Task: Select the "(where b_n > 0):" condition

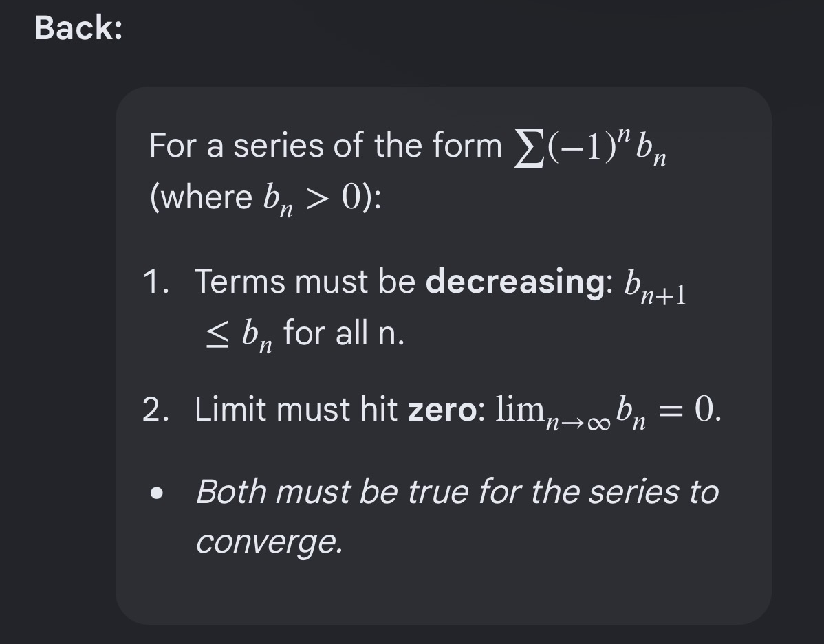Action: (x=265, y=199)
